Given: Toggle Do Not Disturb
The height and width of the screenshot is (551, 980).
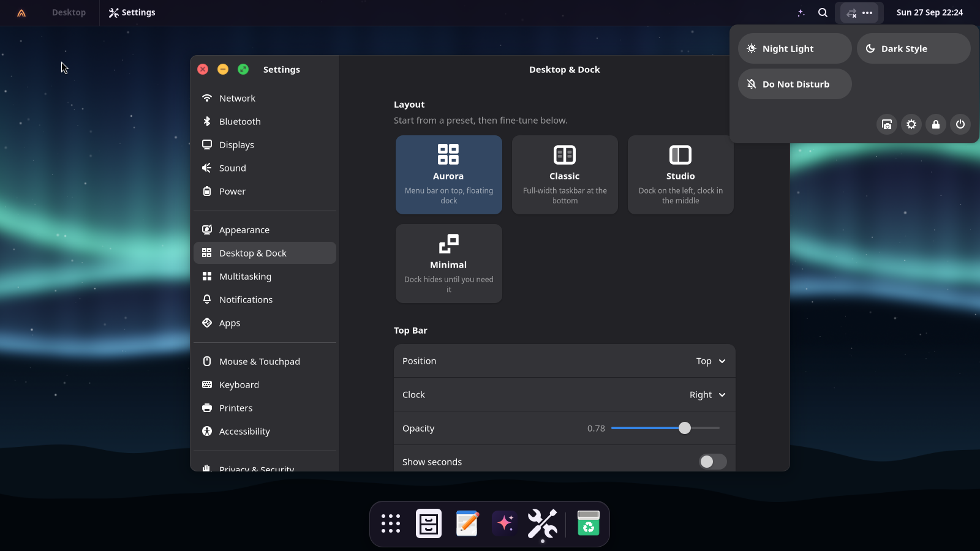Looking at the screenshot, I should (x=795, y=84).
